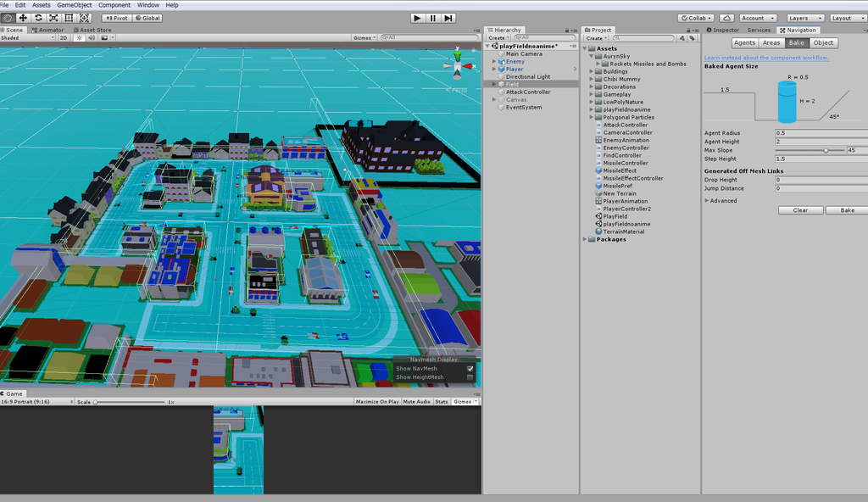868x502 pixels.
Task: Open the Component menu
Action: coord(114,5)
